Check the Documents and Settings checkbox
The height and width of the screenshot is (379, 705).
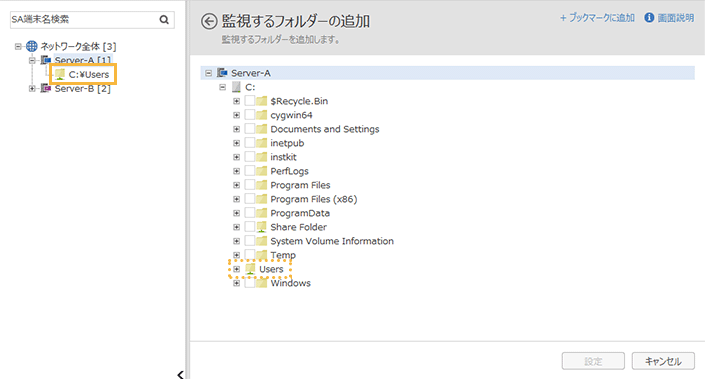tap(250, 129)
